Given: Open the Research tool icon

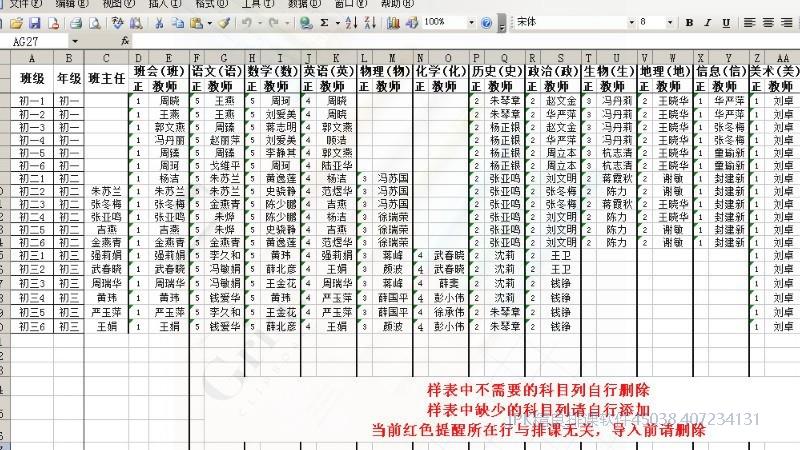Looking at the screenshot, I should [136, 23].
